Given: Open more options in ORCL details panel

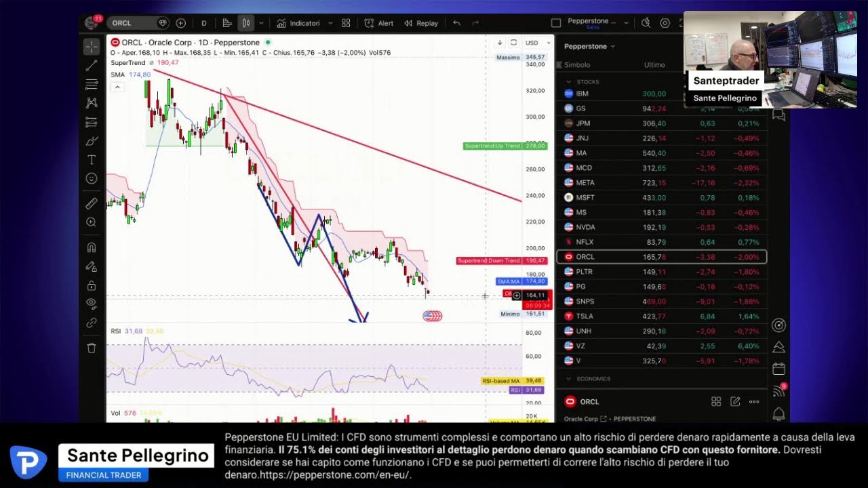Looking at the screenshot, I should pos(754,402).
